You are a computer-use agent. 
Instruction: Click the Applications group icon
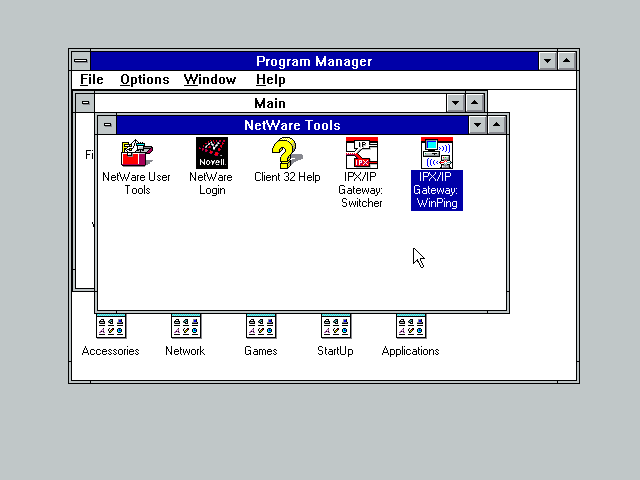pyautogui.click(x=411, y=326)
